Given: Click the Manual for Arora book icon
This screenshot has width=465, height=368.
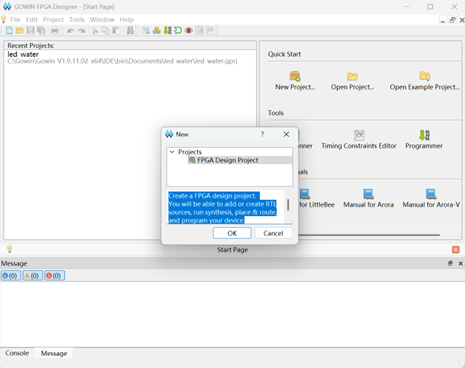Looking at the screenshot, I should 368,194.
